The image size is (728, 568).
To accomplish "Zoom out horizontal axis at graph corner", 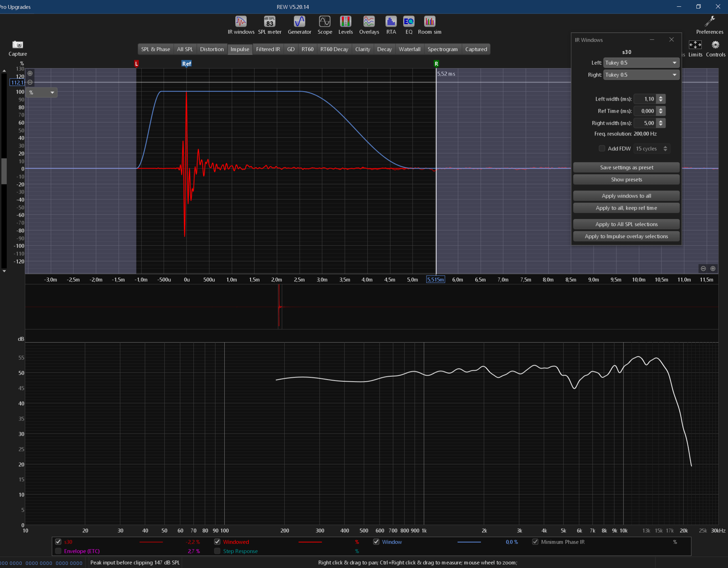I will pyautogui.click(x=703, y=269).
